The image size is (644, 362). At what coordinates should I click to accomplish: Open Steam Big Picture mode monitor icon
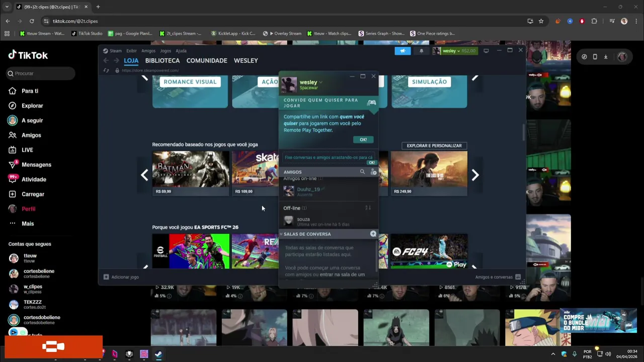click(486, 51)
